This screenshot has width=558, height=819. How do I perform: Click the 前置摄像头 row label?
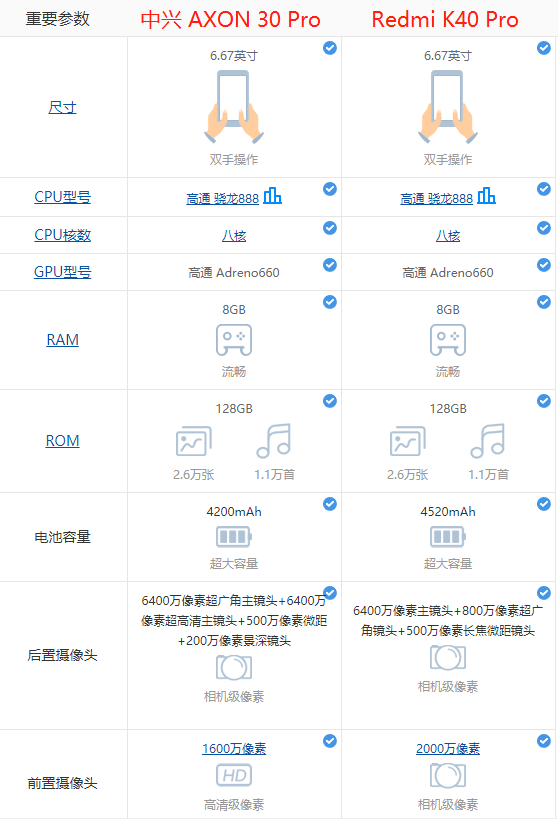tap(63, 783)
